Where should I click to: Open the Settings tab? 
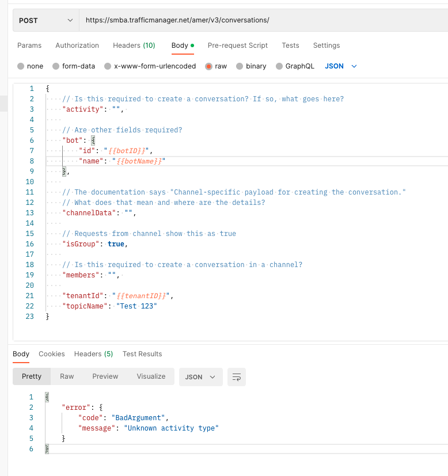[326, 45]
